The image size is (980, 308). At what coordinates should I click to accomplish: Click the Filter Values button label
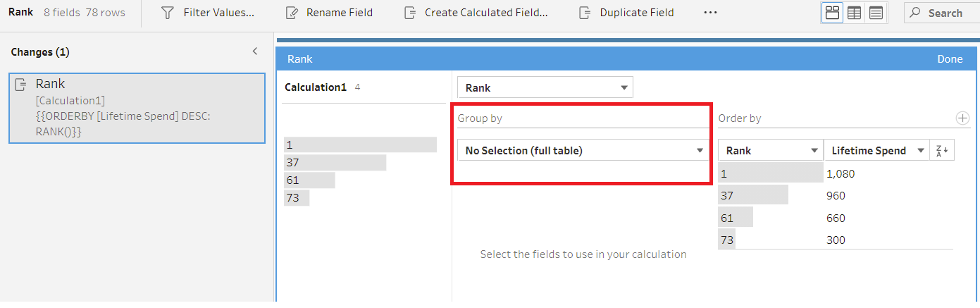point(219,13)
